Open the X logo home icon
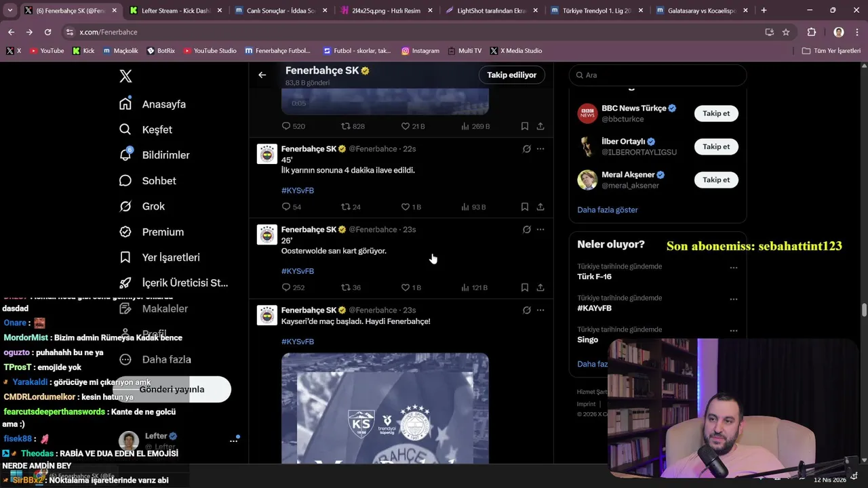 125,76
